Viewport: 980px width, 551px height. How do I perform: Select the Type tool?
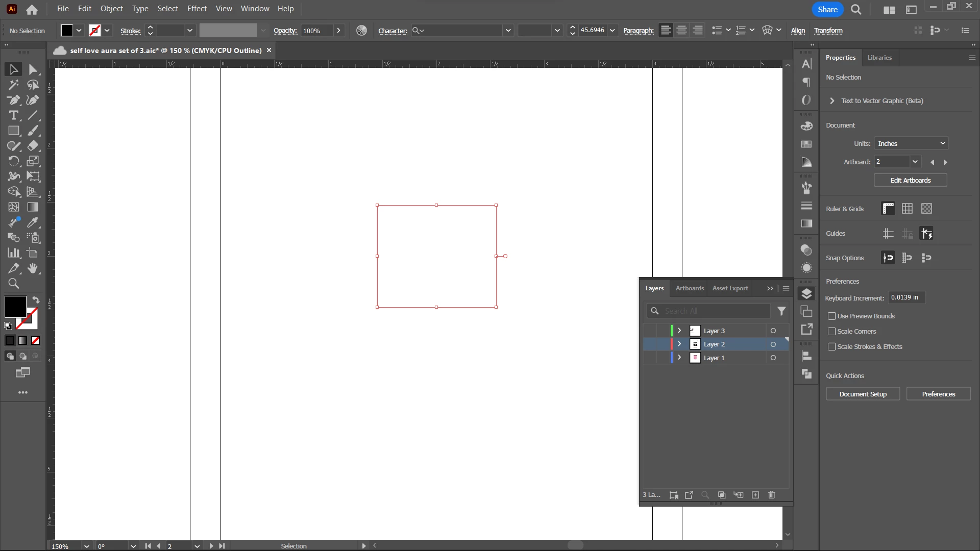(x=14, y=115)
